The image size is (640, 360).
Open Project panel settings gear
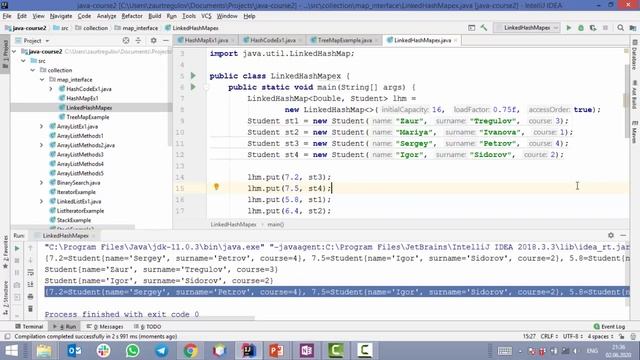[153, 40]
